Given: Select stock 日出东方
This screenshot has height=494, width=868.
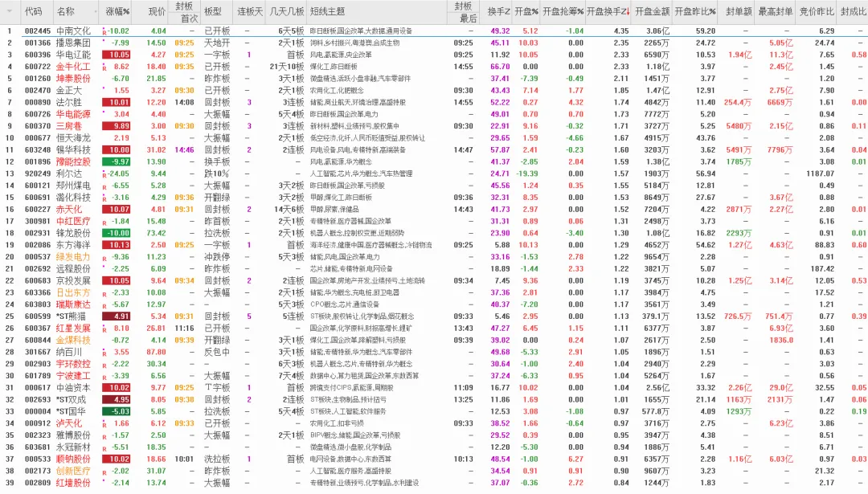Looking at the screenshot, I should [73, 292].
